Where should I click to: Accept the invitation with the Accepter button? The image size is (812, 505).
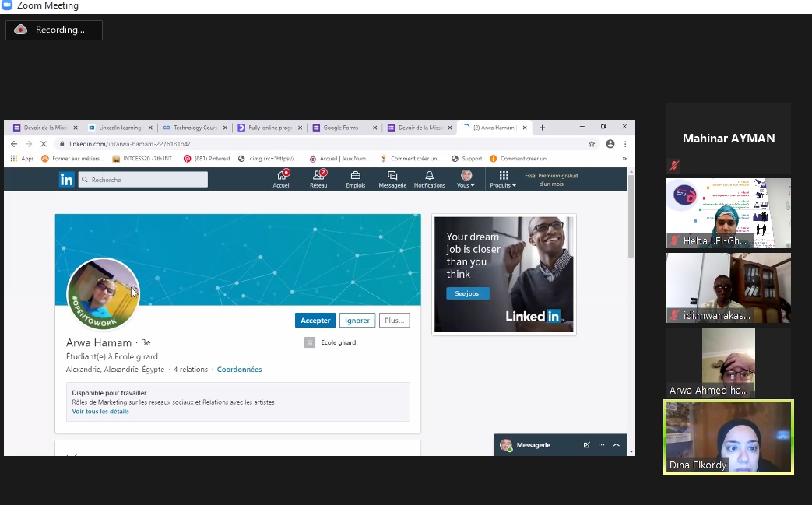[315, 321]
